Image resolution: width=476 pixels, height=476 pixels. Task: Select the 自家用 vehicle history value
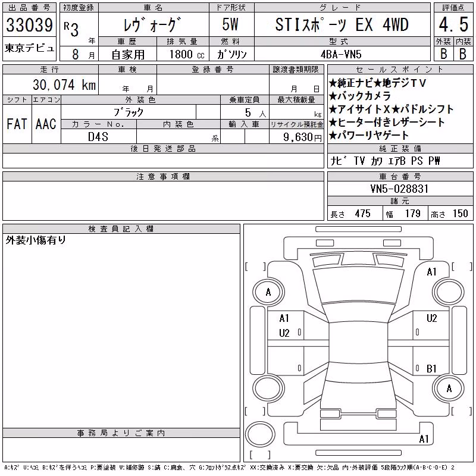pyautogui.click(x=128, y=55)
